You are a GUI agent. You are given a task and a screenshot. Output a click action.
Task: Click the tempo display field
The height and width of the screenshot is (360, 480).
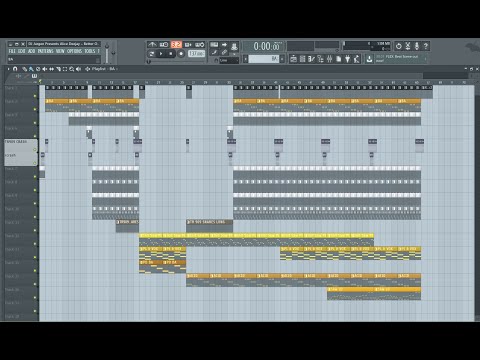click(x=196, y=53)
